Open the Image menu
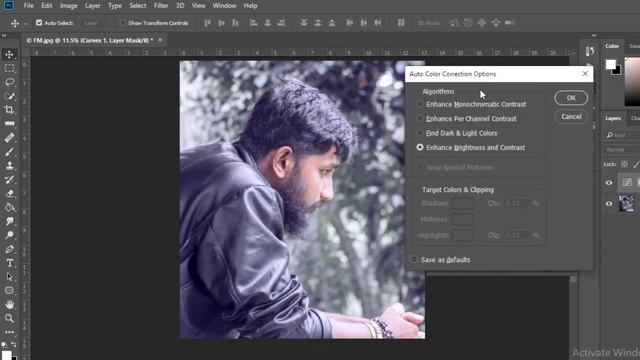The height and width of the screenshot is (360, 640). point(69,6)
